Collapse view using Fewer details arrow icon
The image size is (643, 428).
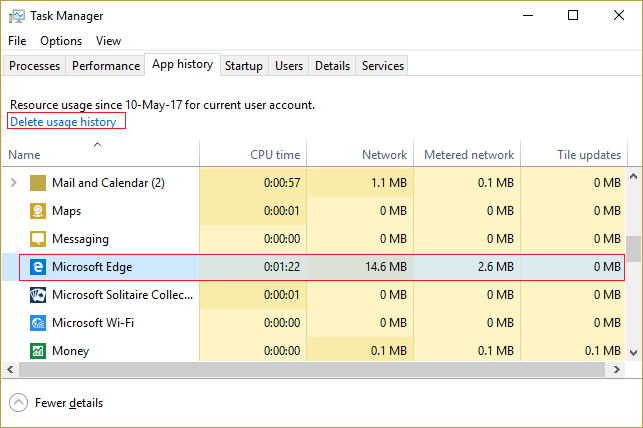(x=18, y=403)
